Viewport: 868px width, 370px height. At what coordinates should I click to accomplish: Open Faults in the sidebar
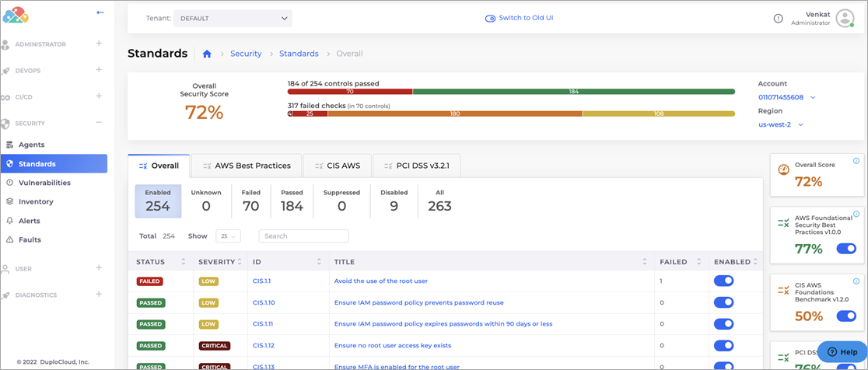point(30,239)
